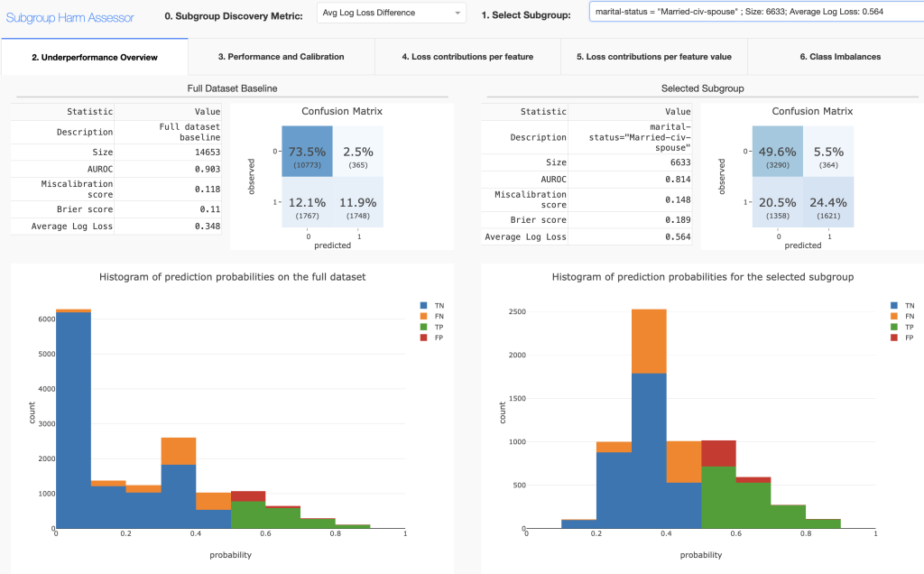The height and width of the screenshot is (574, 924).
Task: Click the 11.9% cell in baseline confusion matrix
Action: pyautogui.click(x=358, y=202)
